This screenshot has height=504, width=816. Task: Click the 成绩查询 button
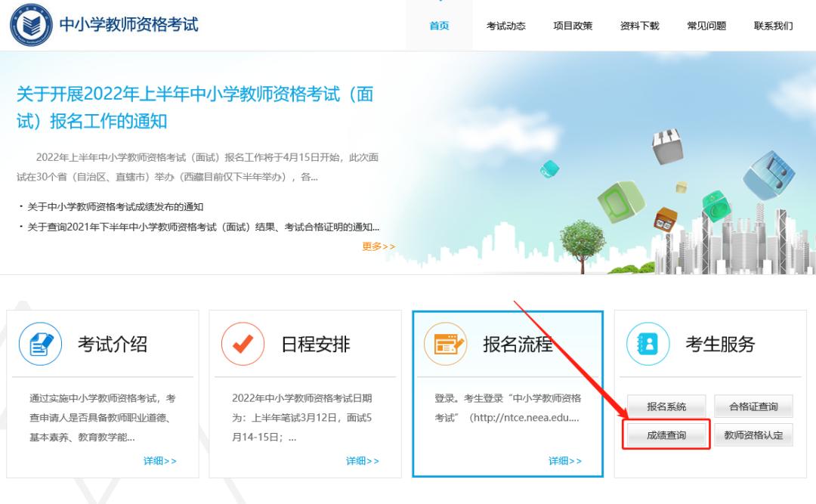coord(665,434)
